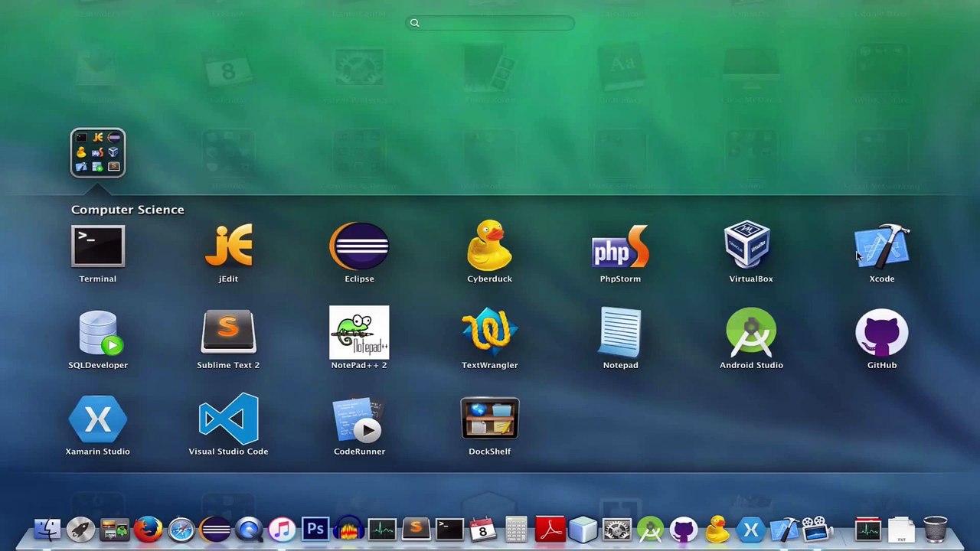The width and height of the screenshot is (980, 551).
Task: Open Calendar from the Dock
Action: (x=483, y=530)
